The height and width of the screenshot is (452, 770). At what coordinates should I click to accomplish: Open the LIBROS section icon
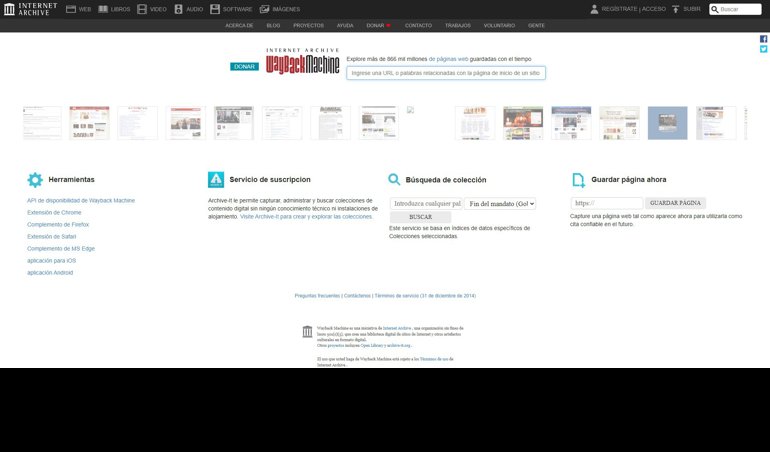(x=103, y=9)
